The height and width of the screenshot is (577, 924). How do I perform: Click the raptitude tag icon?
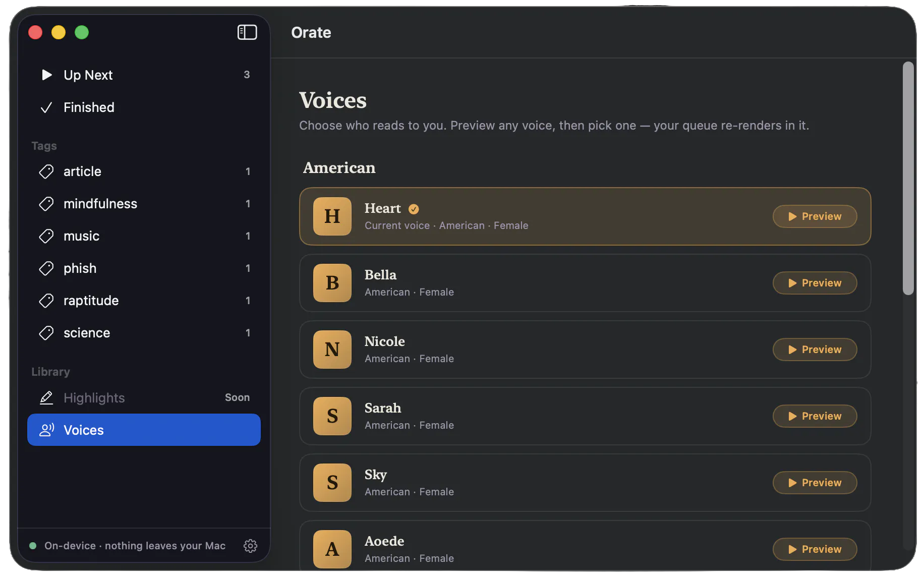coord(46,301)
